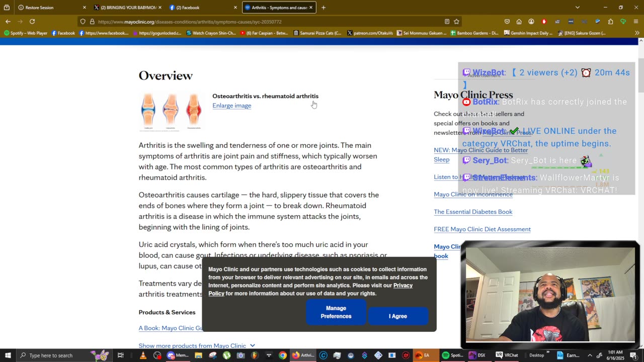Open the Earn... document taskbar item
644x362 pixels.
[569, 355]
